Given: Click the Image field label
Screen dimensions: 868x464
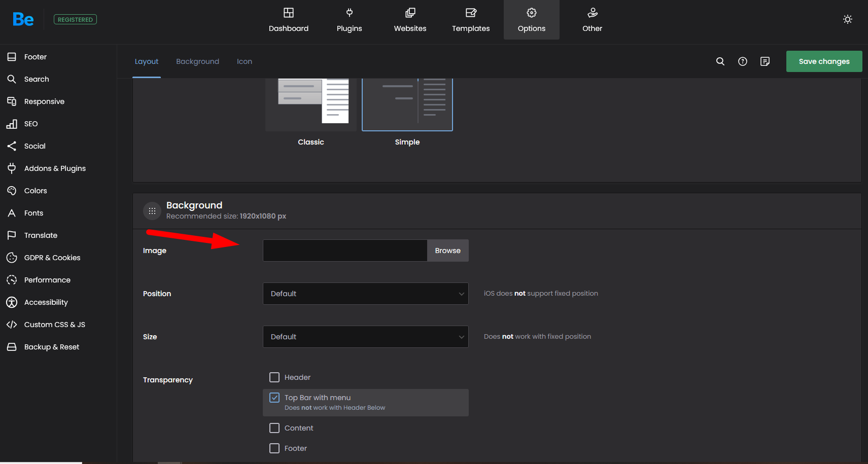Looking at the screenshot, I should click(155, 251).
